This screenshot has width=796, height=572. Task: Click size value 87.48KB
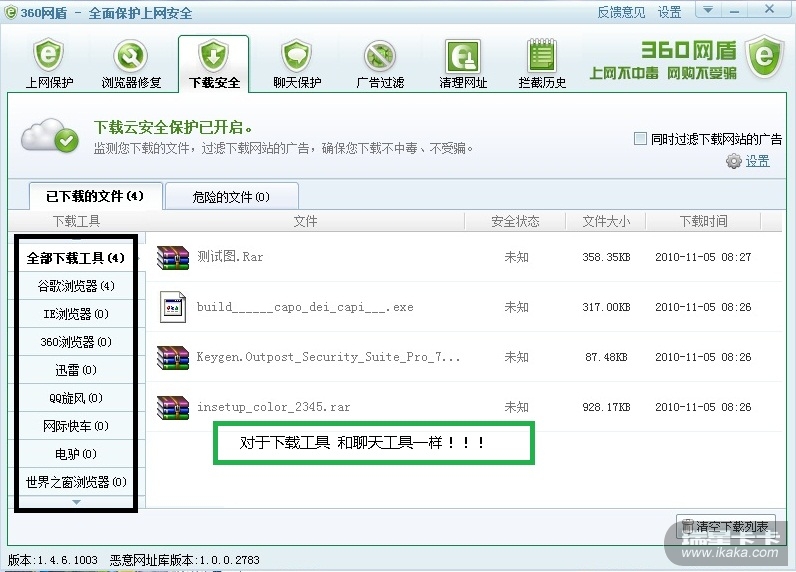point(606,357)
